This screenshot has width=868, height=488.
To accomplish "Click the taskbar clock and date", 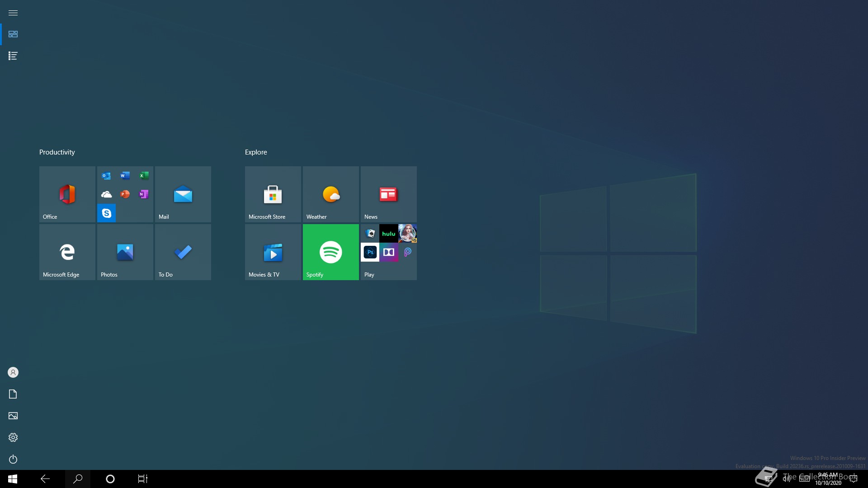I will tap(828, 479).
